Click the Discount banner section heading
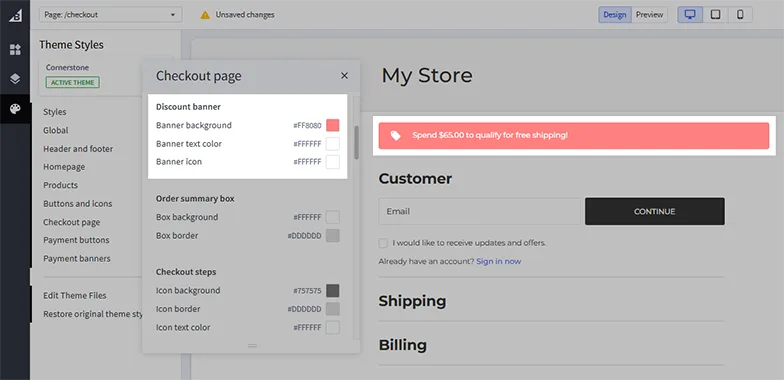This screenshot has height=380, width=784. (x=188, y=106)
